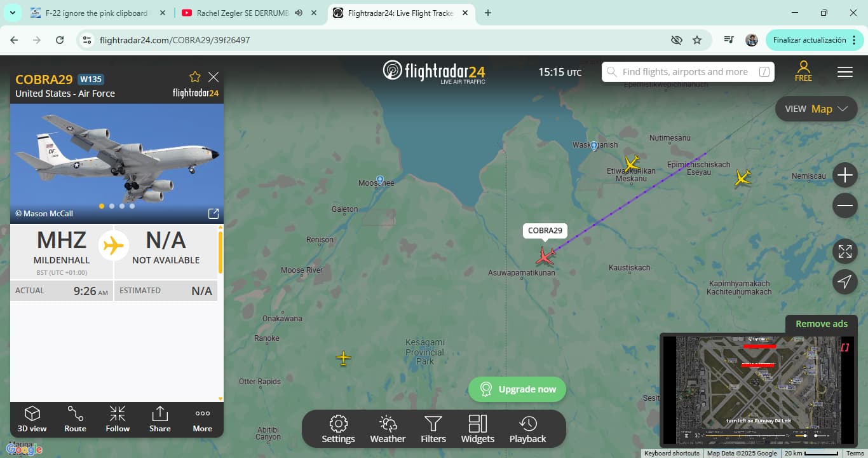Bookmark this page with the star
Viewport: 868px width, 458px height.
(x=697, y=40)
